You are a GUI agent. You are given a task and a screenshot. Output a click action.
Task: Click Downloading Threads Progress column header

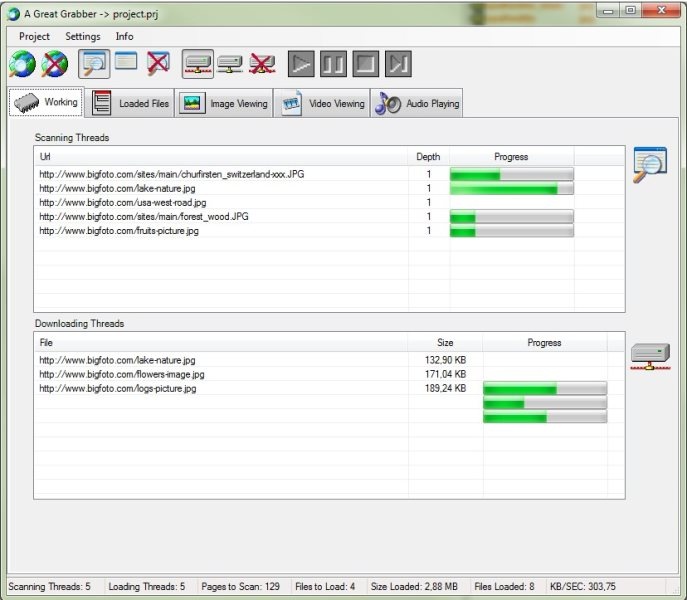click(x=545, y=342)
